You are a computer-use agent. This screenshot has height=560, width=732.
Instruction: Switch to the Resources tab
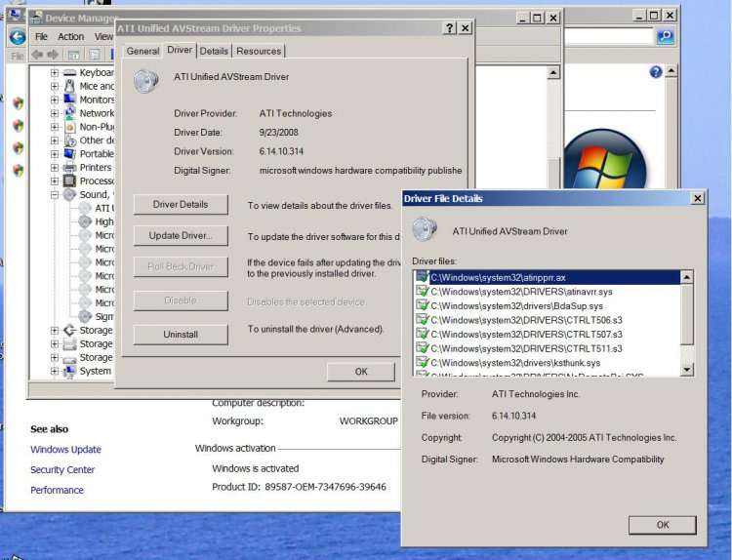tap(259, 51)
